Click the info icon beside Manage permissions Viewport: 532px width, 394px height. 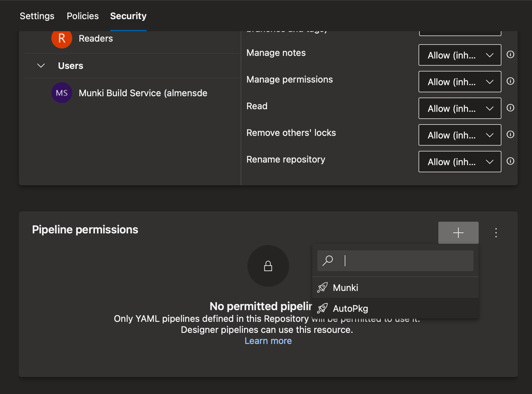pyautogui.click(x=510, y=81)
